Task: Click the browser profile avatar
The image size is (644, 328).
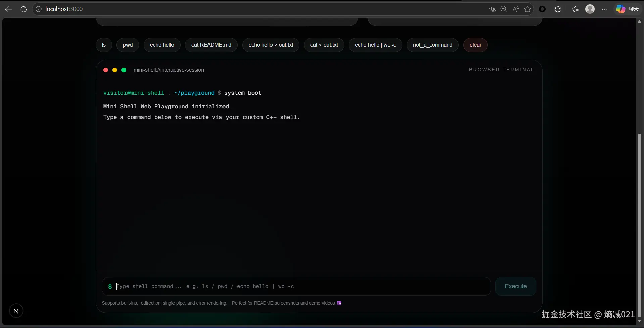Action: point(590,9)
